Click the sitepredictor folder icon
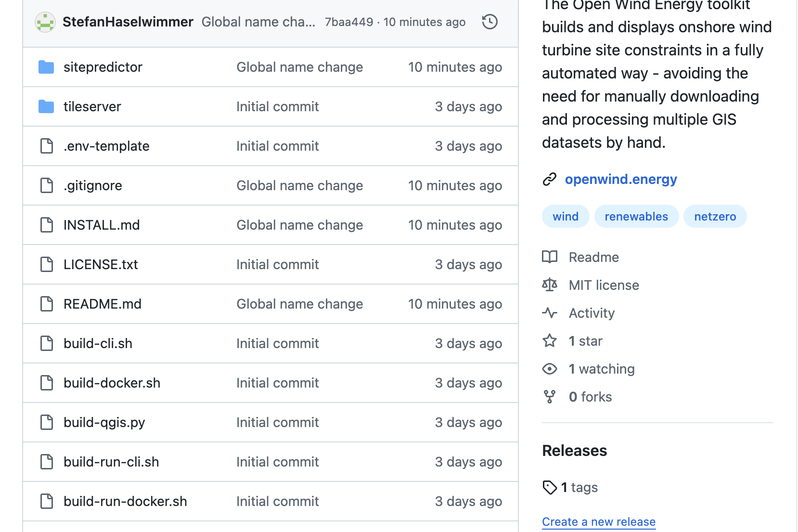Image resolution: width=798 pixels, height=532 pixels. pos(46,67)
